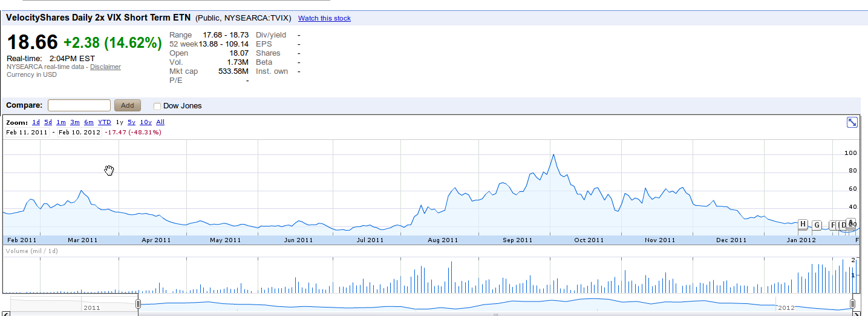
Task: Click the Feb 10, 2012 end date field
Action: point(79,132)
